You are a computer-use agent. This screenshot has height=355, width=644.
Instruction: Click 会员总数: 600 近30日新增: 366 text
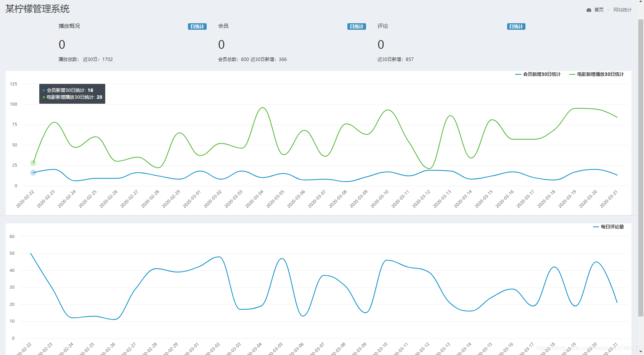click(252, 59)
